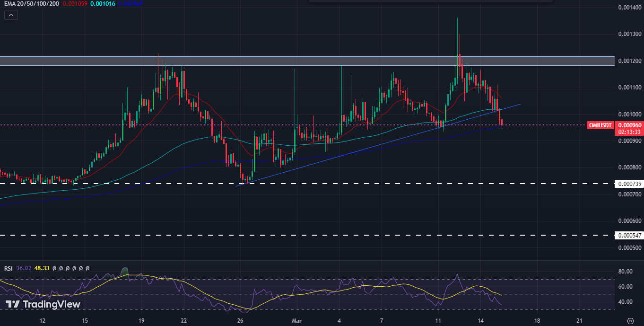Open the TradingView logo link
The height and width of the screenshot is (326, 644).
point(43,304)
